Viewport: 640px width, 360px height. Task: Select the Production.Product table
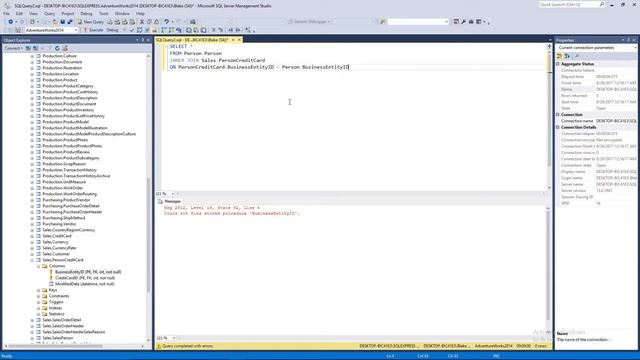pyautogui.click(x=60, y=80)
